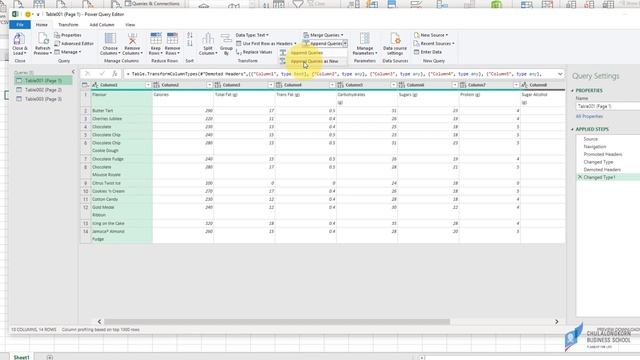The height and width of the screenshot is (360, 640).
Task: Select the Table003 (Page 3) query
Action: coord(43,99)
